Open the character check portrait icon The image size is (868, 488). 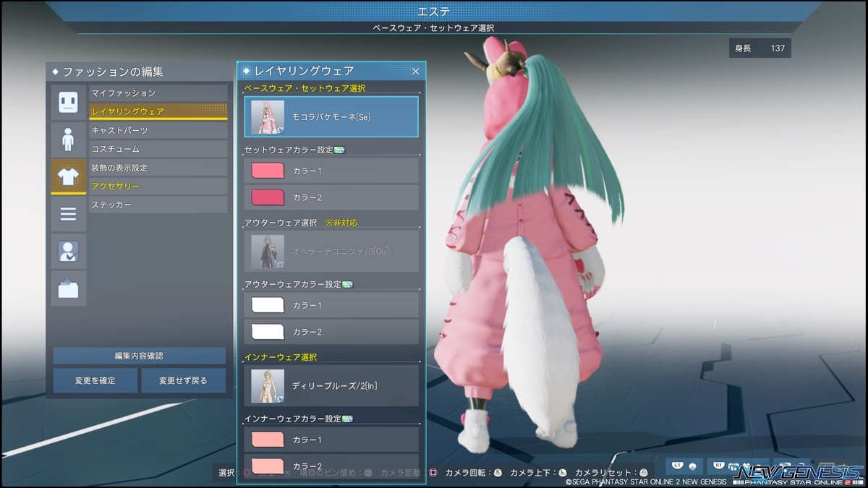pyautogui.click(x=68, y=252)
